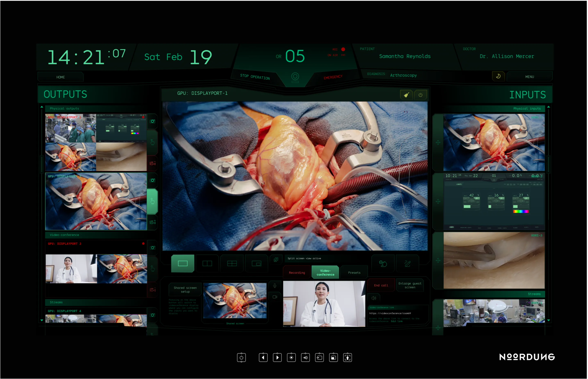Activate the annotation pencil tool
Image resolution: width=588 pixels, height=379 pixels.
pos(407,264)
